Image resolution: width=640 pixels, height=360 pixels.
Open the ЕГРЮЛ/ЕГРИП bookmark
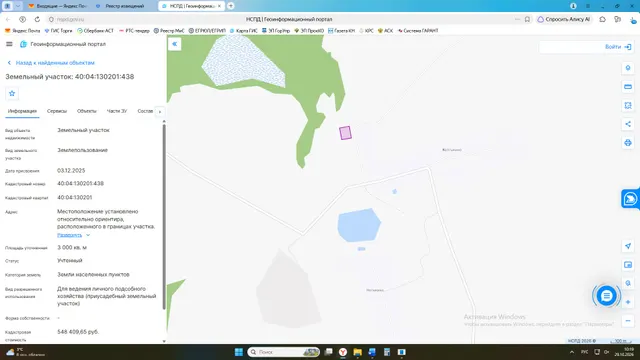click(x=207, y=31)
